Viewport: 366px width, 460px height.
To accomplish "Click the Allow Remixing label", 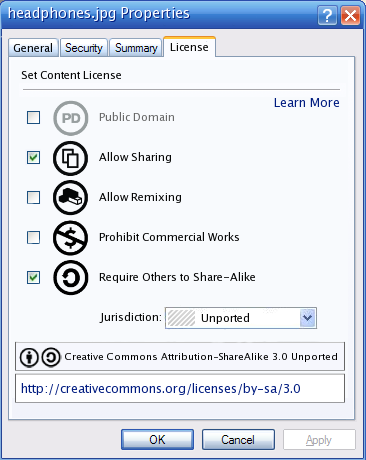I will pos(140,197).
